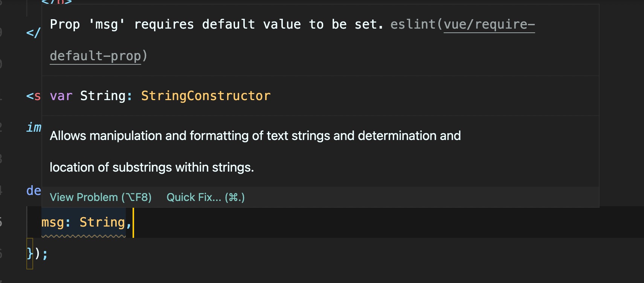Click the semicolon after the closing parenthesis

point(45,254)
